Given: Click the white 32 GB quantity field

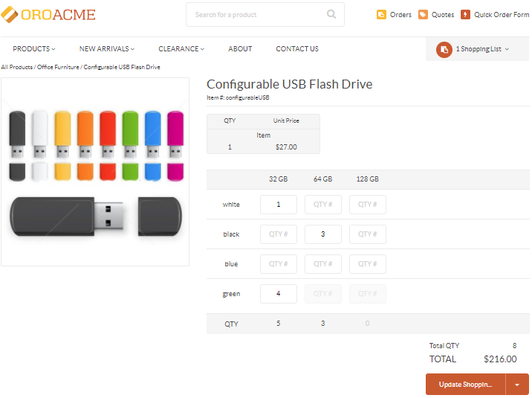Looking at the screenshot, I should pos(279,205).
